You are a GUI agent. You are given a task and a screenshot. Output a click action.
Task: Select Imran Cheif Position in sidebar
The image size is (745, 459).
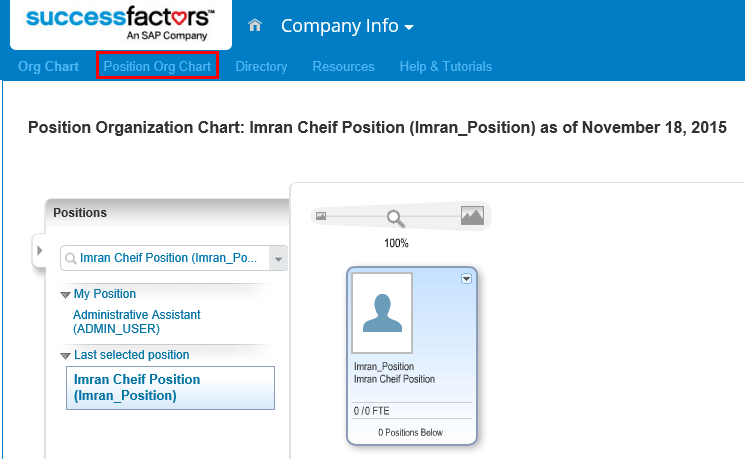(137, 387)
